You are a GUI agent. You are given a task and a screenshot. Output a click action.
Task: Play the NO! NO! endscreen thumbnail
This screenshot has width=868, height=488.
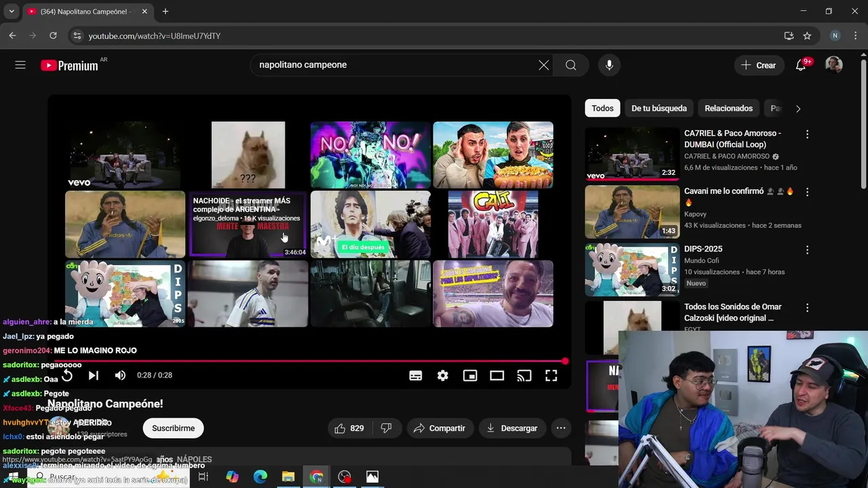(x=370, y=155)
